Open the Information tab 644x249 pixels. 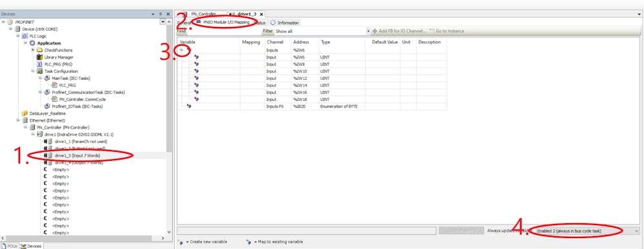coord(285,23)
